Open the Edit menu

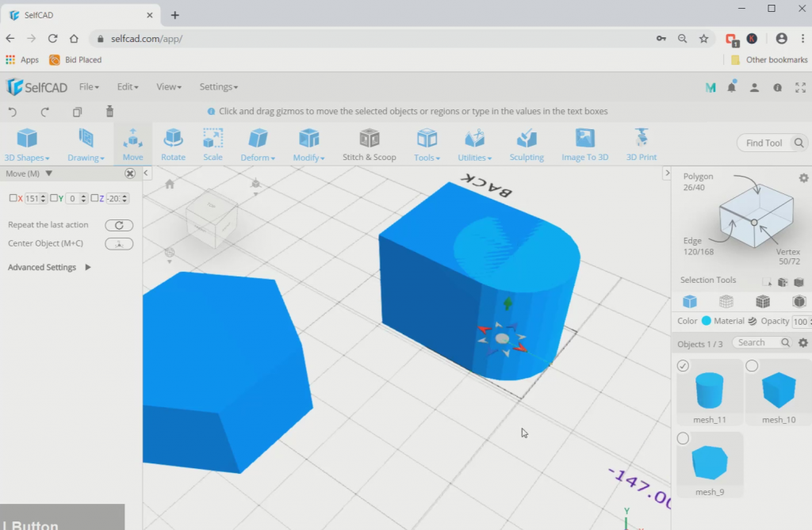pyautogui.click(x=126, y=86)
